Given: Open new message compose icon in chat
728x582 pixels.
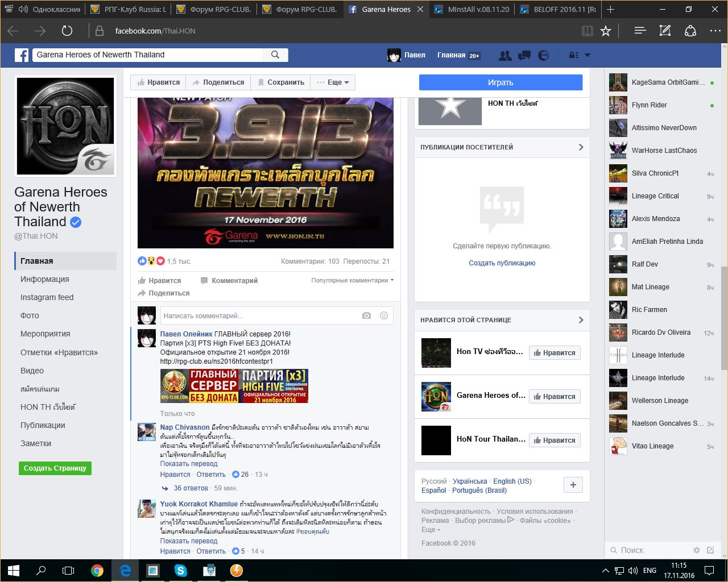Looking at the screenshot, I should click(x=710, y=550).
